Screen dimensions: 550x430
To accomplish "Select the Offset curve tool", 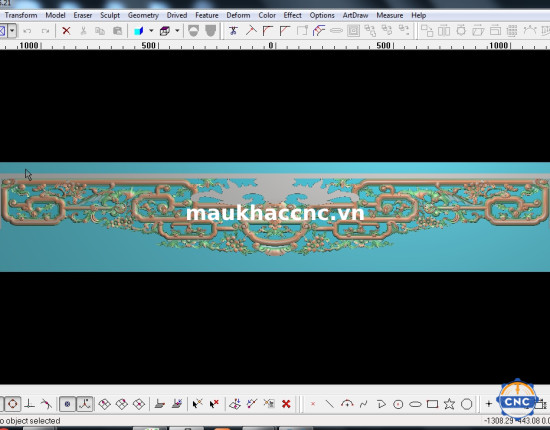I will pyautogui.click(x=319, y=31).
